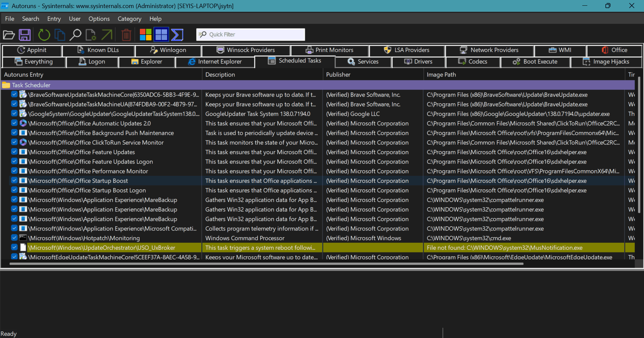Screen dimensions: 644x338
Task: Click inside the Quick Filter field
Action: [251, 35]
